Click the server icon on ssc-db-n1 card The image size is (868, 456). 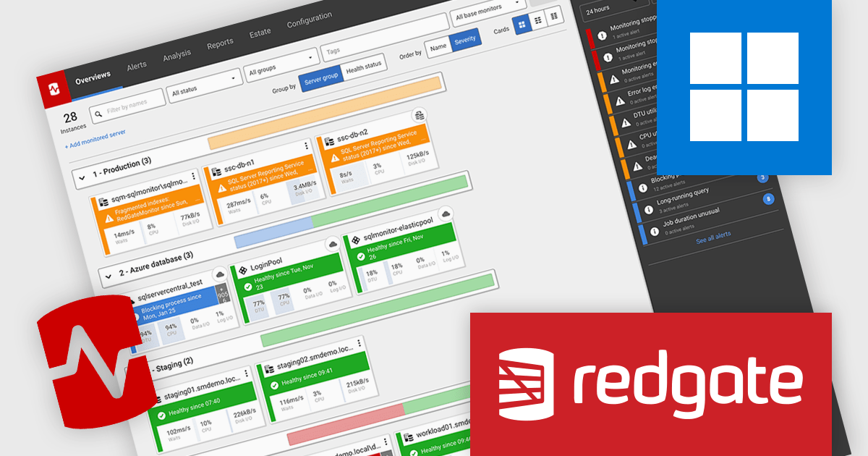(x=215, y=172)
